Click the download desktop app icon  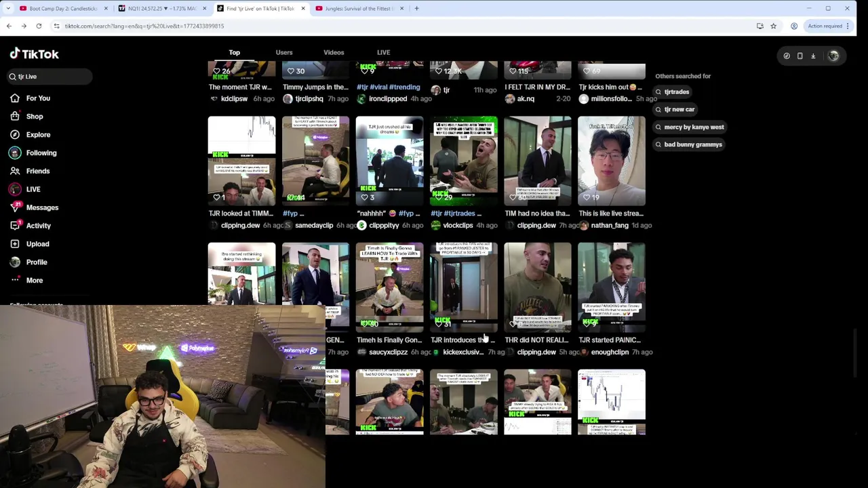pos(813,56)
